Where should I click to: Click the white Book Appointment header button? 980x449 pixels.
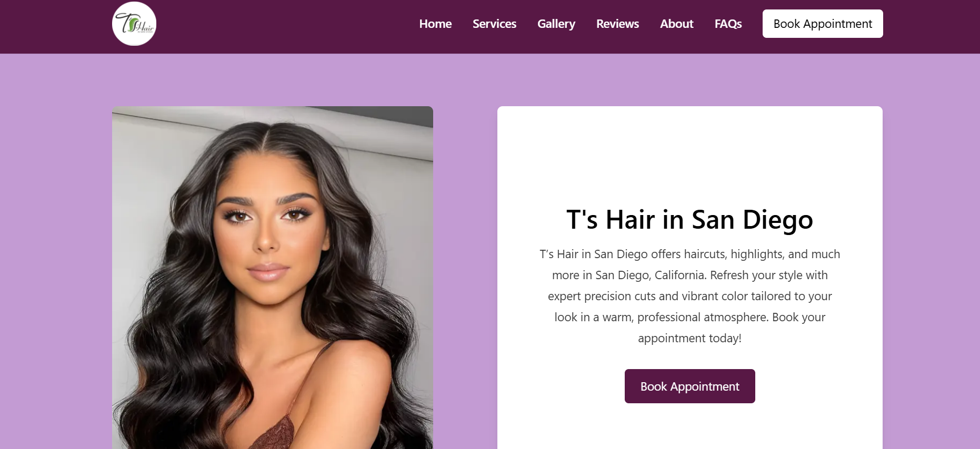(x=823, y=24)
